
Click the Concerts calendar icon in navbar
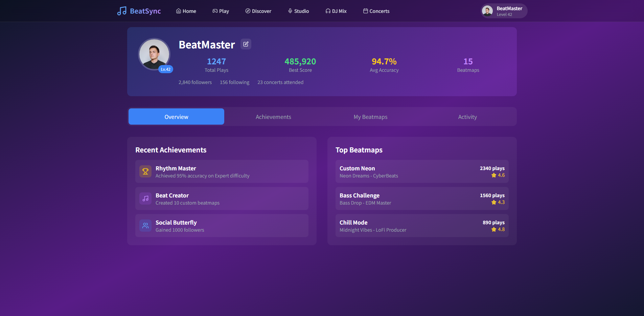tap(365, 11)
